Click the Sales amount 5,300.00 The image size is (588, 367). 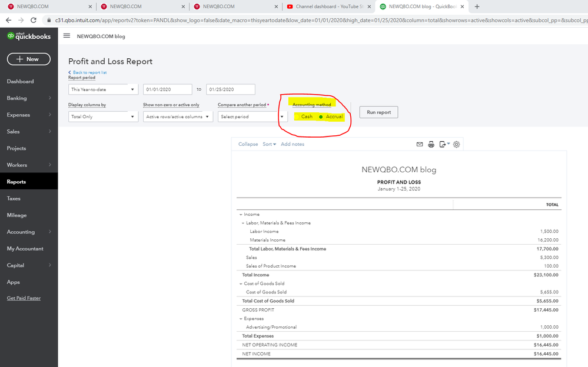(549, 258)
